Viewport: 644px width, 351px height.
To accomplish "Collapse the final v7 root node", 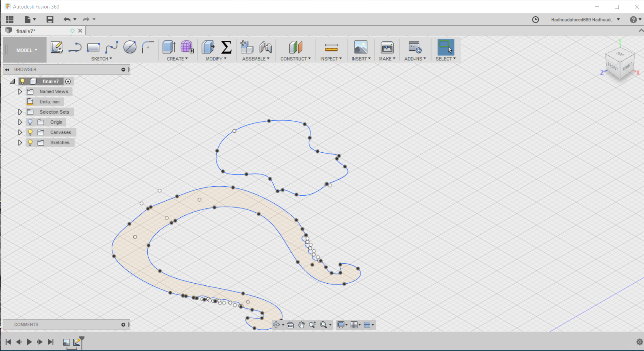I will (x=13, y=81).
